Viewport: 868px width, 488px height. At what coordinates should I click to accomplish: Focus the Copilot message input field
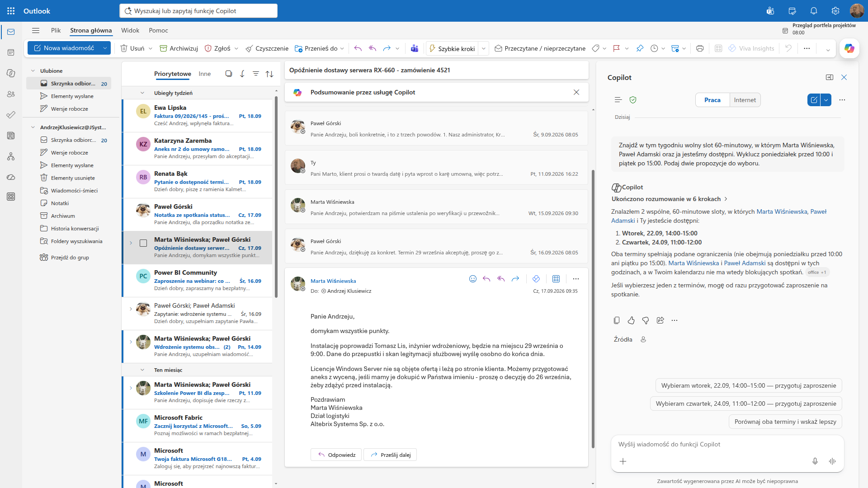727,444
